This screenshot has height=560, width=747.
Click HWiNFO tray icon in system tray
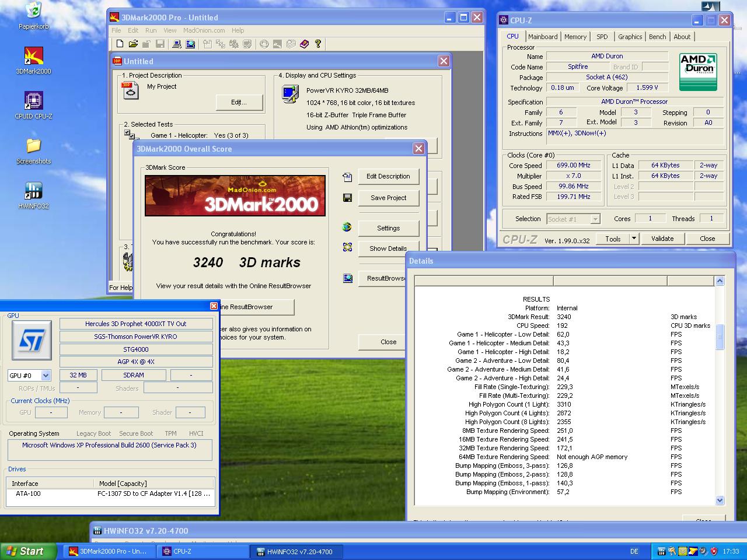click(x=661, y=551)
